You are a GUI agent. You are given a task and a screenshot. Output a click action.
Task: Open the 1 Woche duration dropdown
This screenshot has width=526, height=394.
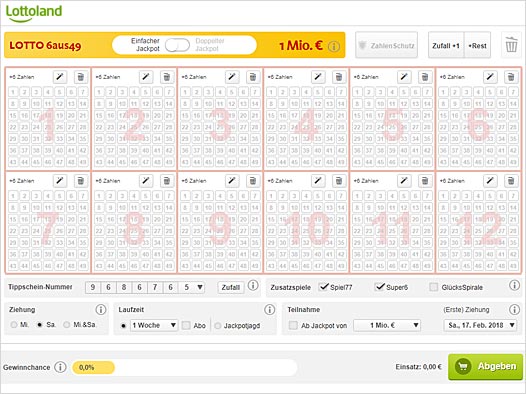(154, 325)
